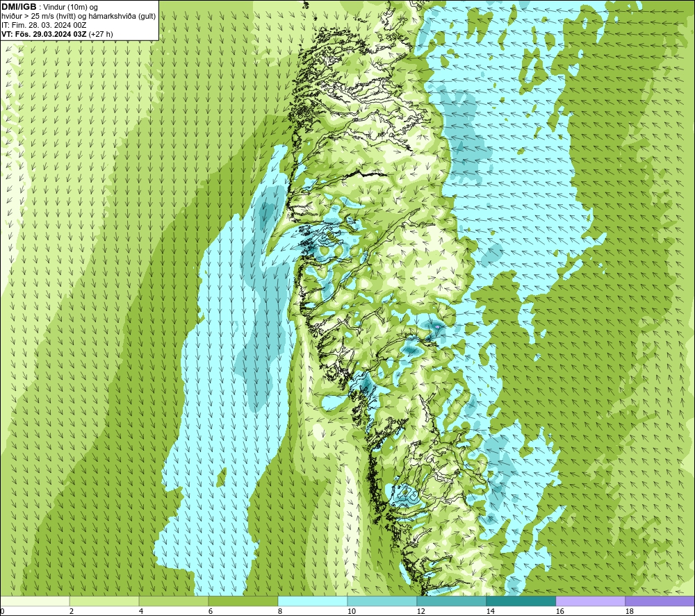
Task: Click the 'Vindur (10m) og' text
Action: click(70, 8)
